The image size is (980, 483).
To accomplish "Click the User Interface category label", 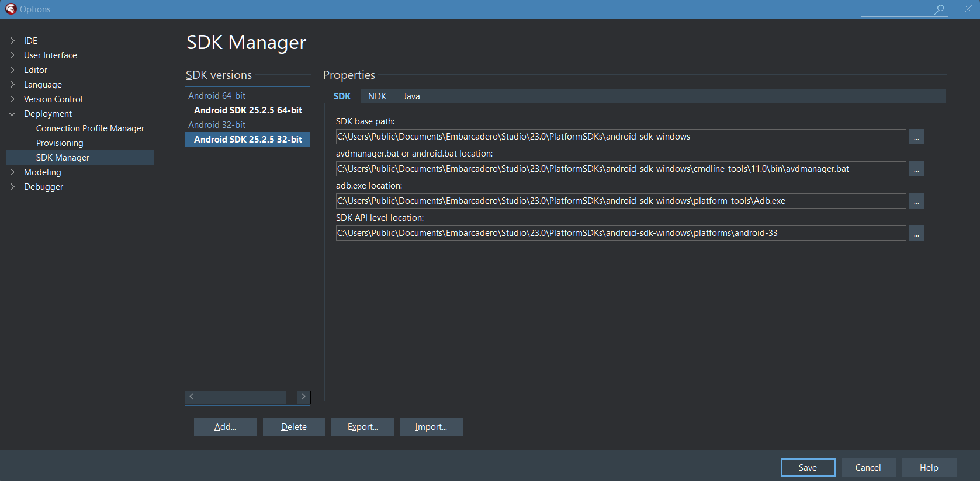I will tap(50, 55).
